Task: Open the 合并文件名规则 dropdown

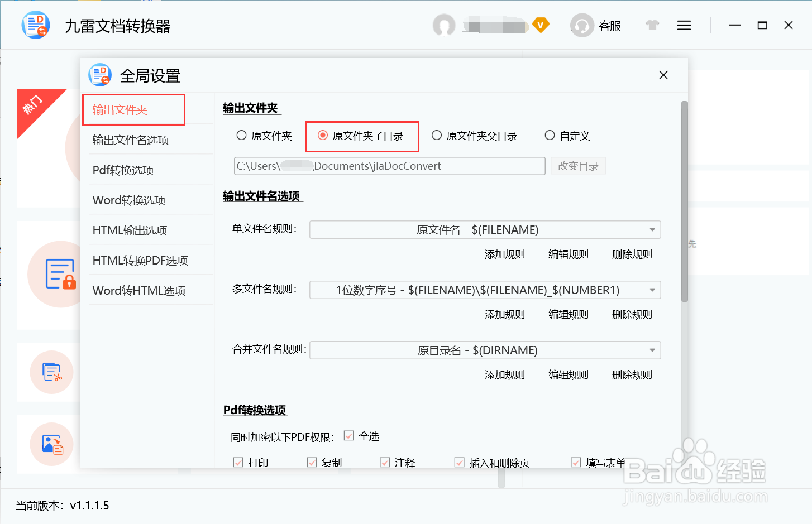Action: (485, 350)
